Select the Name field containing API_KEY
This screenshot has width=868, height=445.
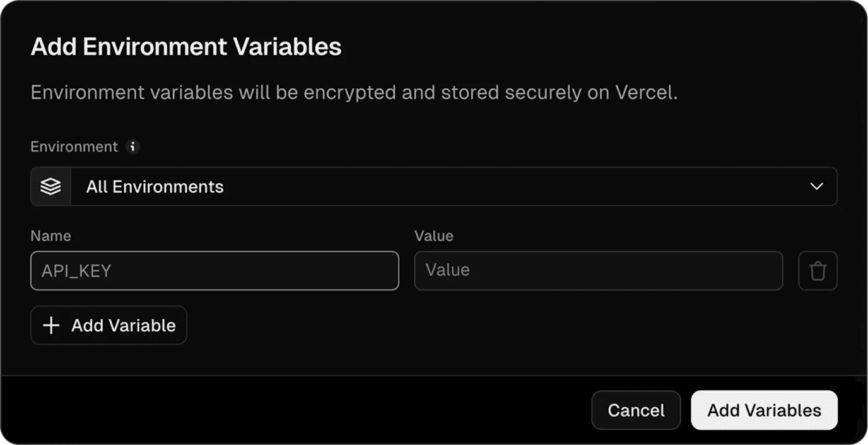(214, 270)
